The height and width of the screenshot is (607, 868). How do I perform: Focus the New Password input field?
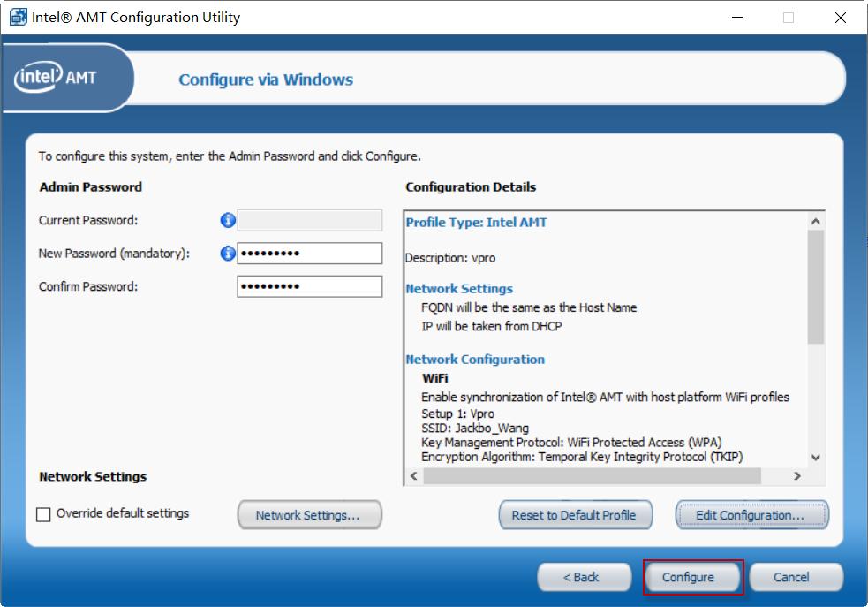(x=309, y=254)
